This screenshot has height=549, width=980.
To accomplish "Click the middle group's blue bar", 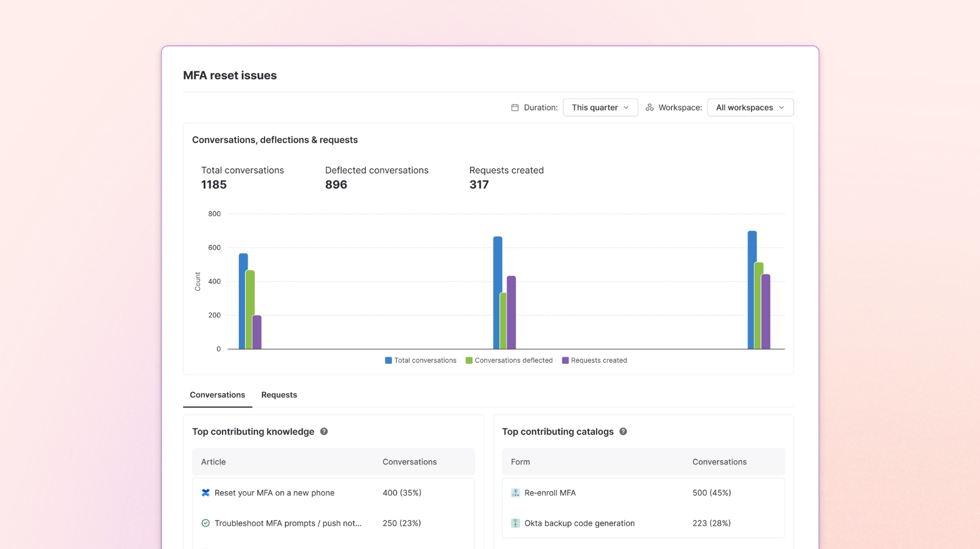I will [498, 292].
